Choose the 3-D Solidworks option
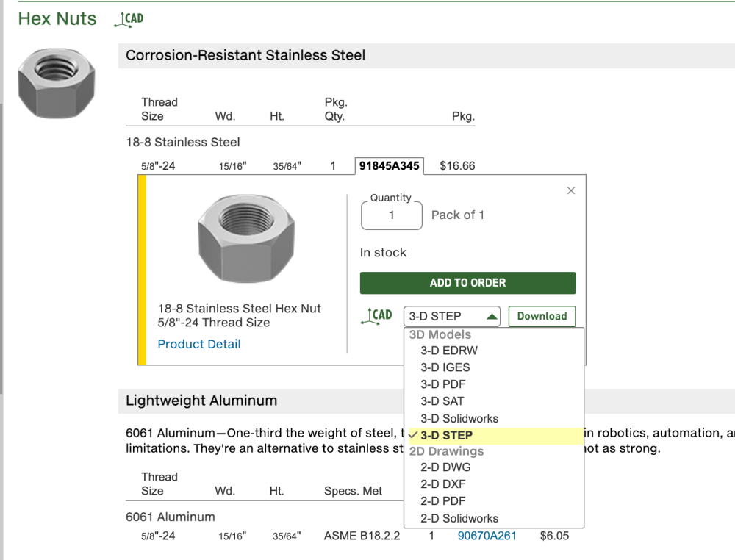Viewport: 735px width, 560px height. tap(459, 418)
